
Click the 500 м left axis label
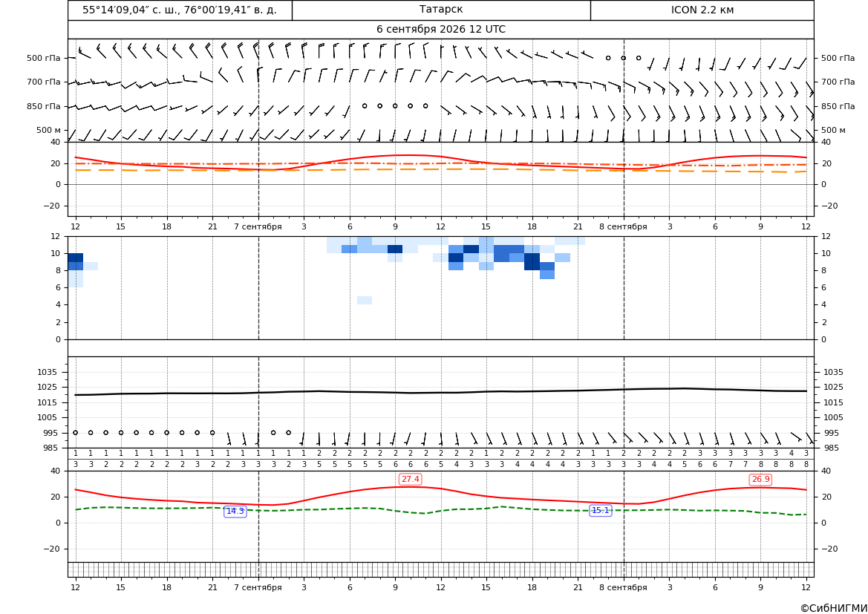point(48,130)
